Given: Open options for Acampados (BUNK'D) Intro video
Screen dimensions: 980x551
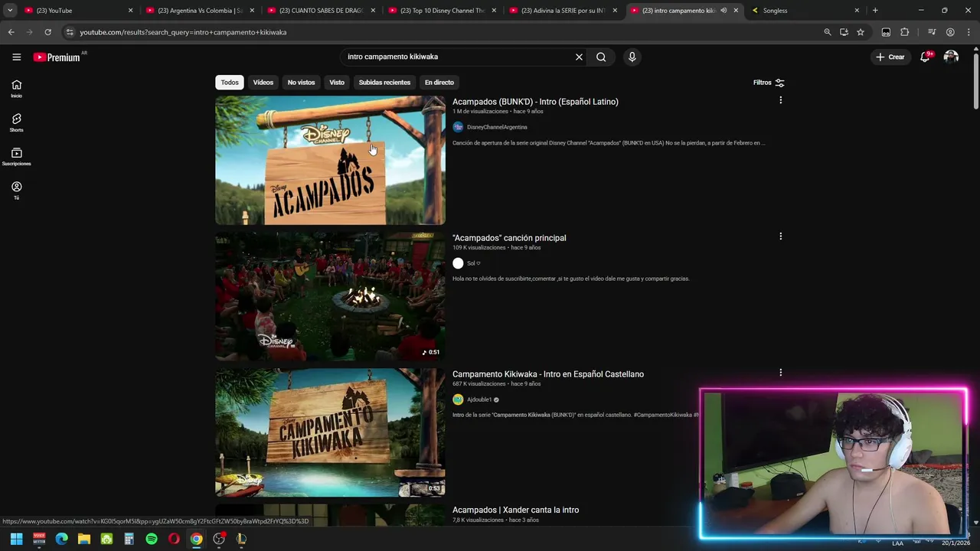Looking at the screenshot, I should (780, 100).
